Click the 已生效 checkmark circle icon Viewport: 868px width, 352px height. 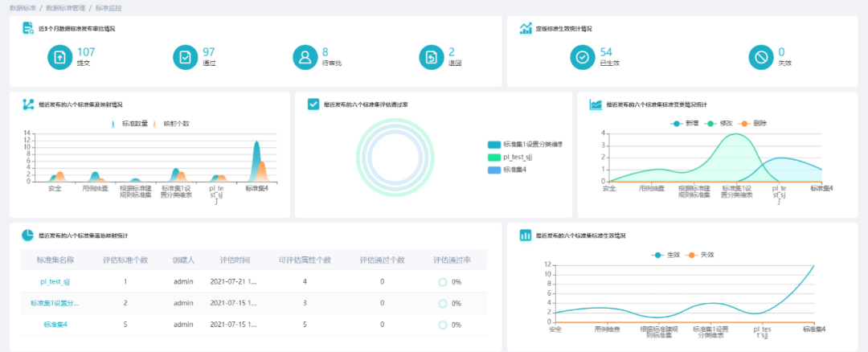tap(583, 57)
